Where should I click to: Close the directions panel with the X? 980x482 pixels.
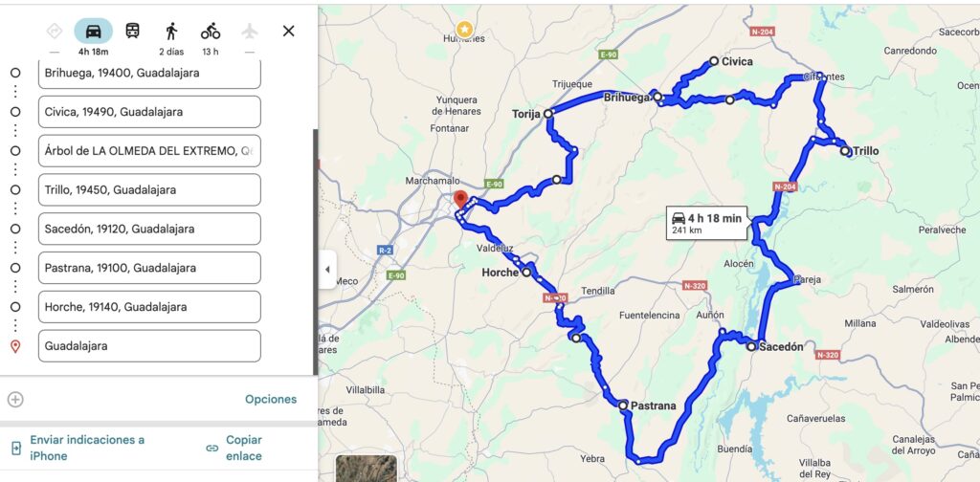click(288, 31)
